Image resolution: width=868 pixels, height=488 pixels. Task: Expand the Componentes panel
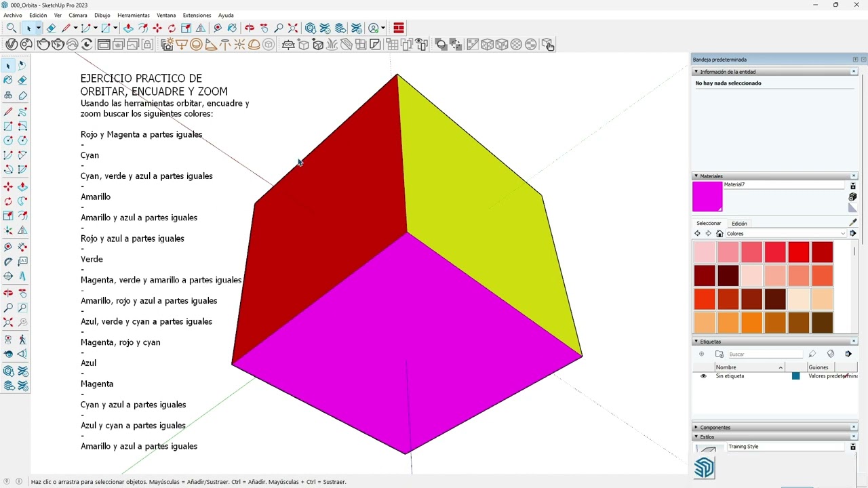coord(696,428)
